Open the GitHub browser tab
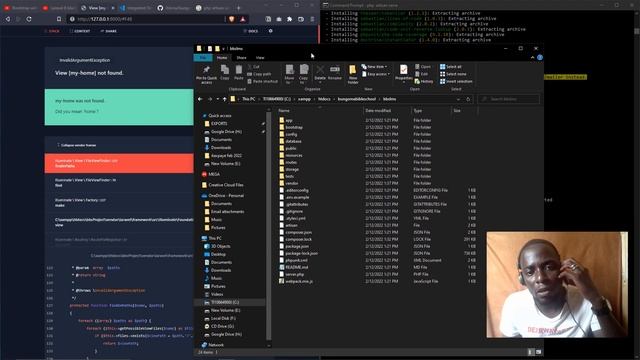This screenshot has height=360, width=640. (174, 8)
